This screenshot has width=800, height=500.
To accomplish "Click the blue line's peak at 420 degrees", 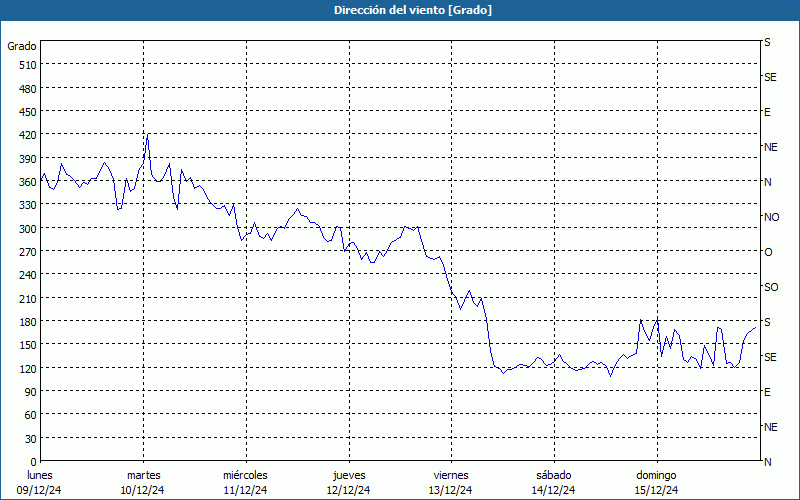I will (x=147, y=135).
